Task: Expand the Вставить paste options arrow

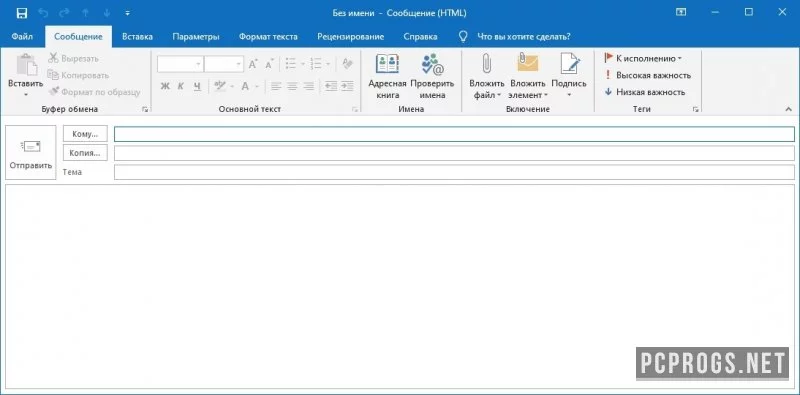Action: [26, 94]
